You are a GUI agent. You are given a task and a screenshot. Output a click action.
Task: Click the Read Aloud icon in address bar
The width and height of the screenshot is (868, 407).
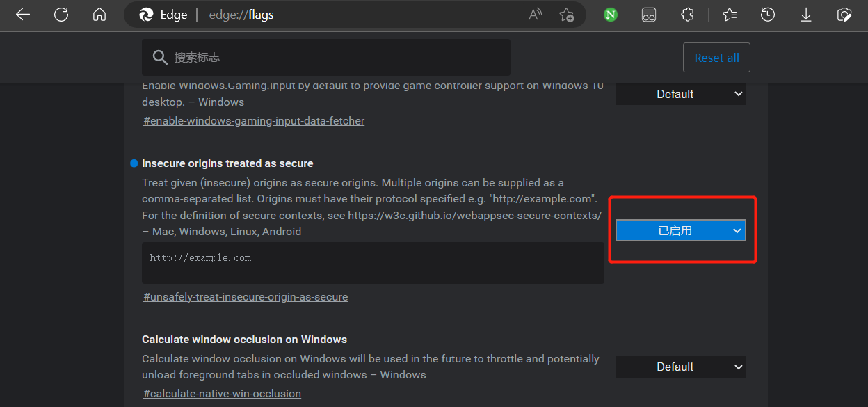click(535, 15)
